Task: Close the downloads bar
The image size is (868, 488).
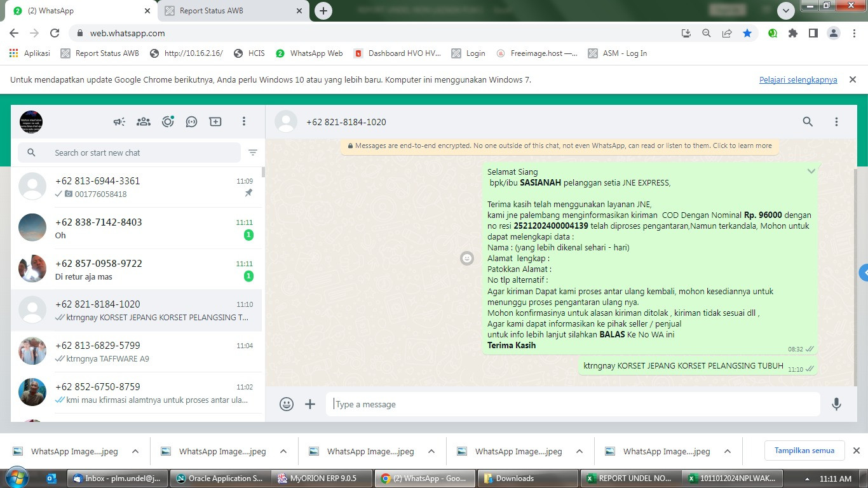Action: tap(856, 451)
